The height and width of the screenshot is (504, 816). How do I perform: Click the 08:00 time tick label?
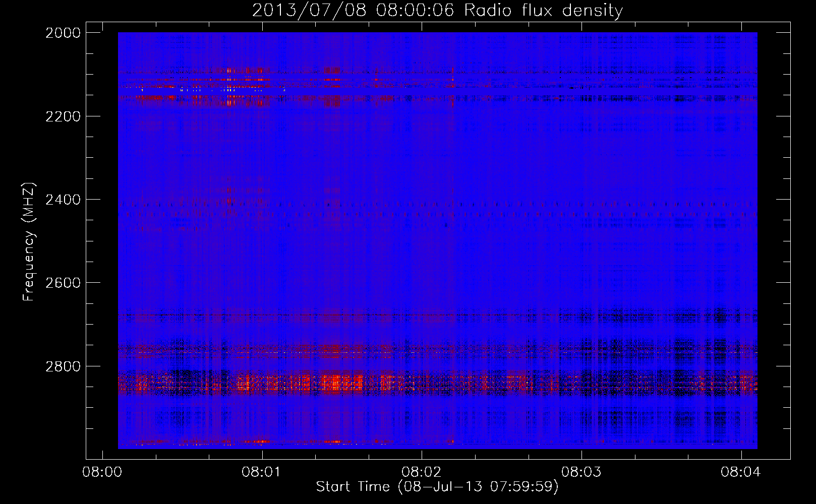[x=102, y=472]
